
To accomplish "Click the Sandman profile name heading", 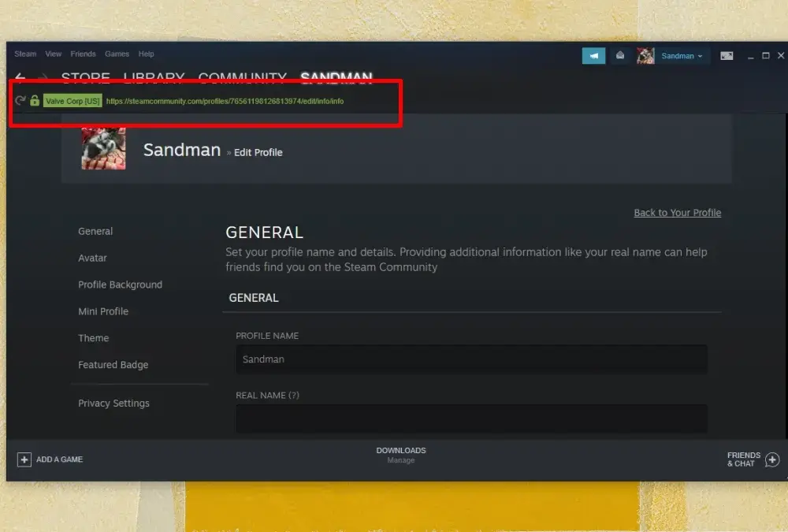I will click(x=182, y=150).
